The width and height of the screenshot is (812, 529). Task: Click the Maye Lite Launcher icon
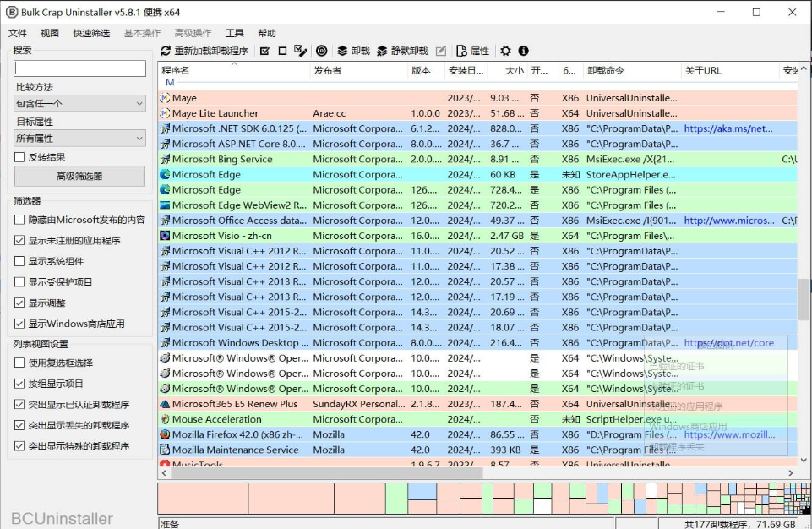(165, 113)
